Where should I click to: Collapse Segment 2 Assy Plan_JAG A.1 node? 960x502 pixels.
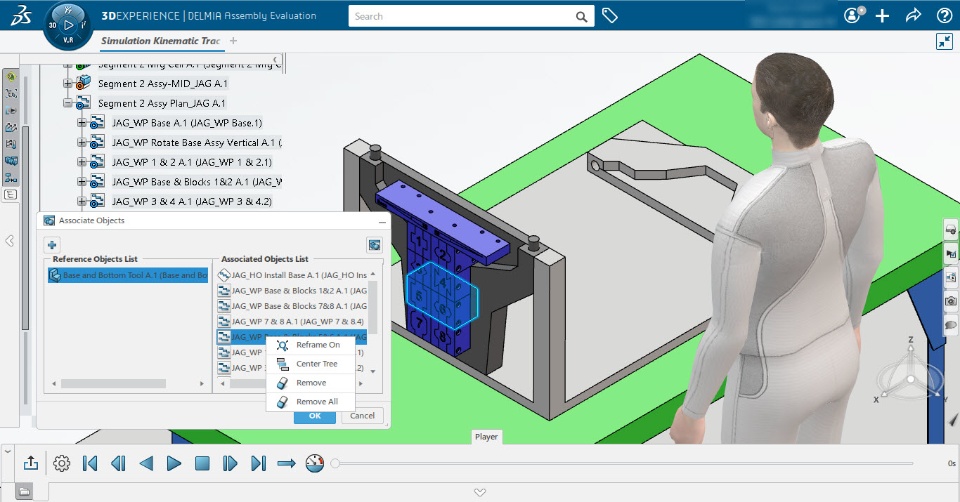click(x=68, y=103)
